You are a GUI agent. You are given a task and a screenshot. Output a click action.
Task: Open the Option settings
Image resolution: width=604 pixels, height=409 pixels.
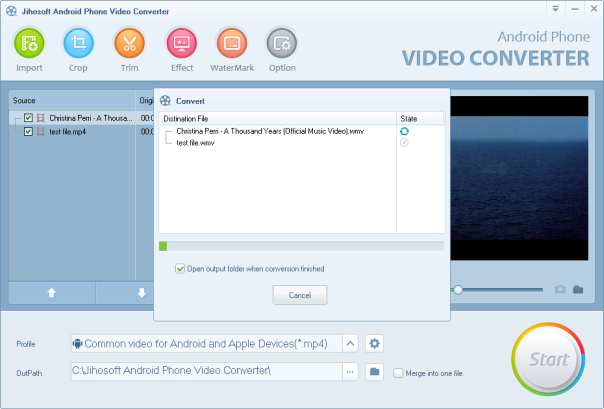tap(282, 44)
